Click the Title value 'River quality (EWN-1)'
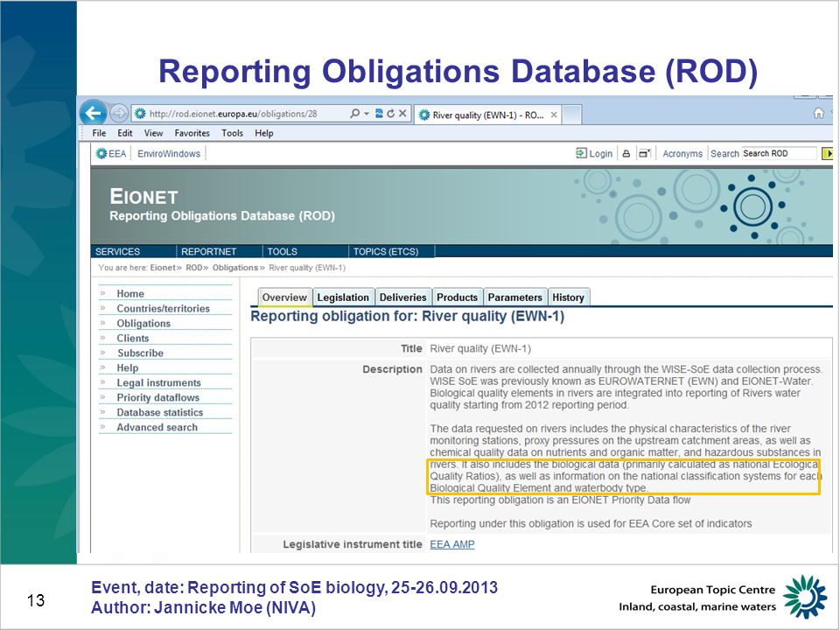Screen dimensions: 840x630 click(x=480, y=349)
